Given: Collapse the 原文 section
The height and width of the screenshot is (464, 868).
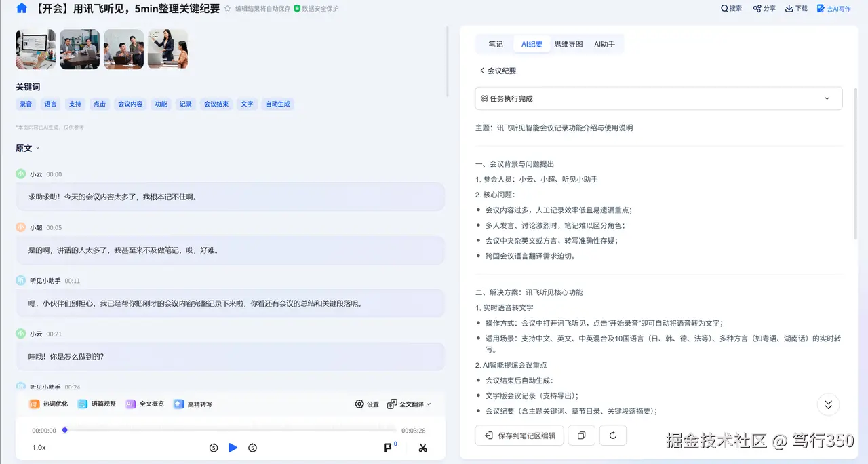Looking at the screenshot, I should pyautogui.click(x=28, y=148).
